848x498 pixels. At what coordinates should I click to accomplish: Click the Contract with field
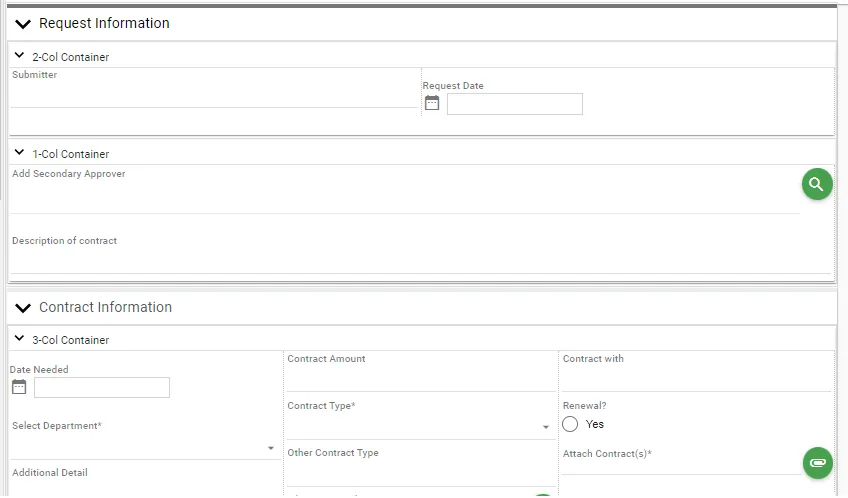696,379
